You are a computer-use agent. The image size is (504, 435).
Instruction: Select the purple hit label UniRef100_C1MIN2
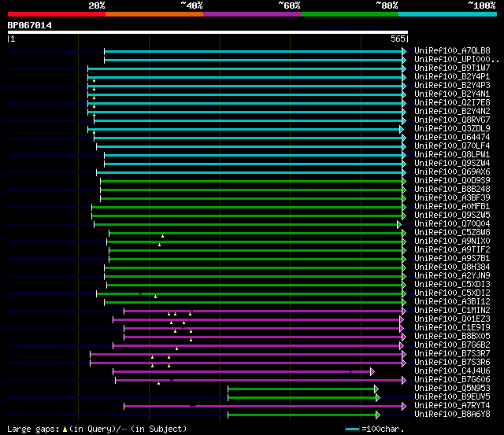point(452,311)
